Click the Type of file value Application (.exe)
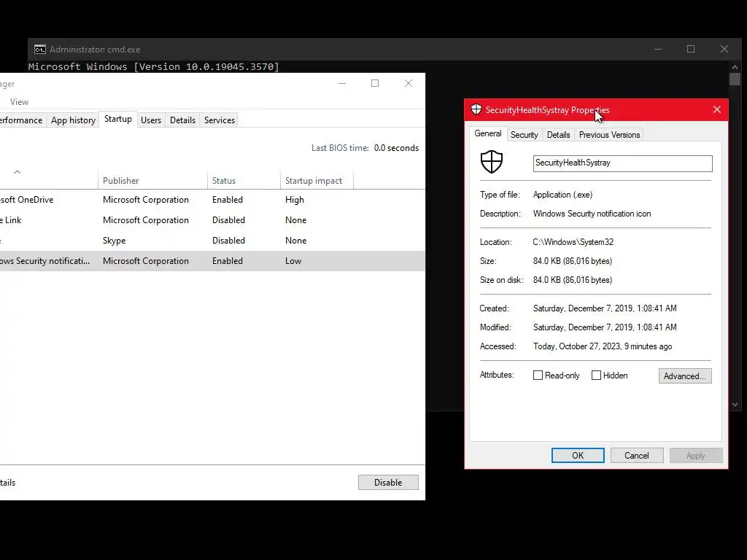The height and width of the screenshot is (560, 747). 562,194
